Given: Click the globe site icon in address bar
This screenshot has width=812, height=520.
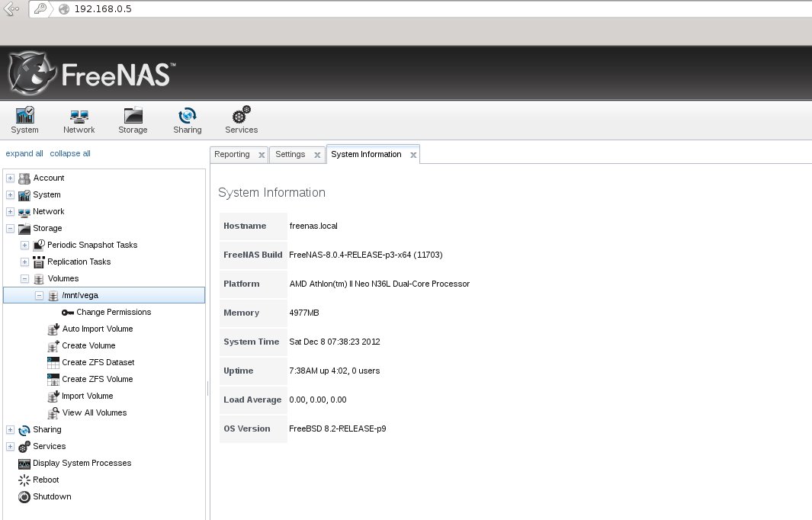Looking at the screenshot, I should coord(64,9).
